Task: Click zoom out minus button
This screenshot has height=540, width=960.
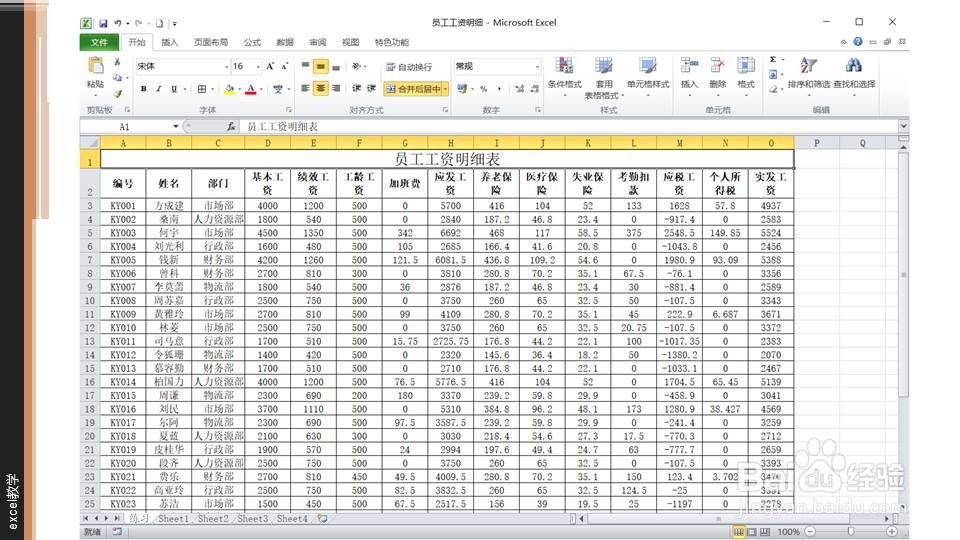Action: (810, 531)
